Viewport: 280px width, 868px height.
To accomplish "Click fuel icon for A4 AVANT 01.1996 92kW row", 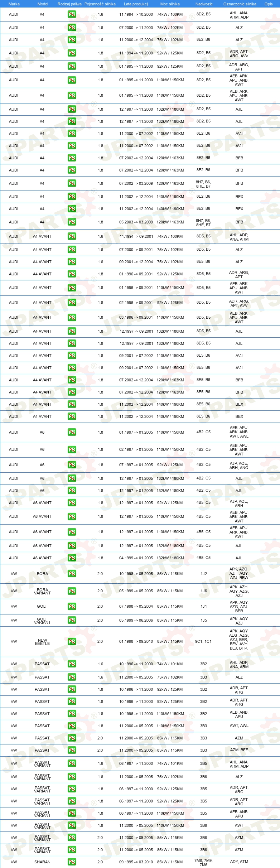I will 72,274.
